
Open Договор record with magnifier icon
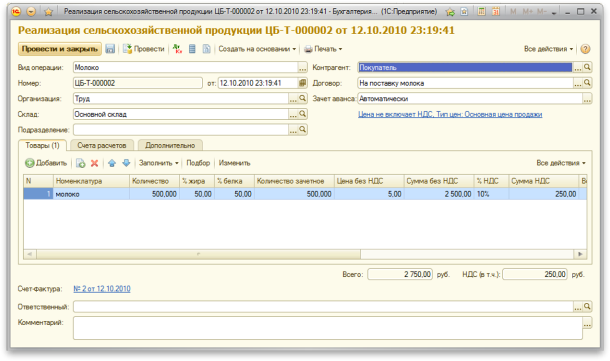click(587, 83)
